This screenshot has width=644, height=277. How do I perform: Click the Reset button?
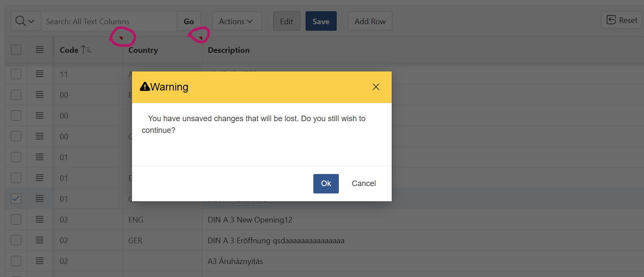621,20
